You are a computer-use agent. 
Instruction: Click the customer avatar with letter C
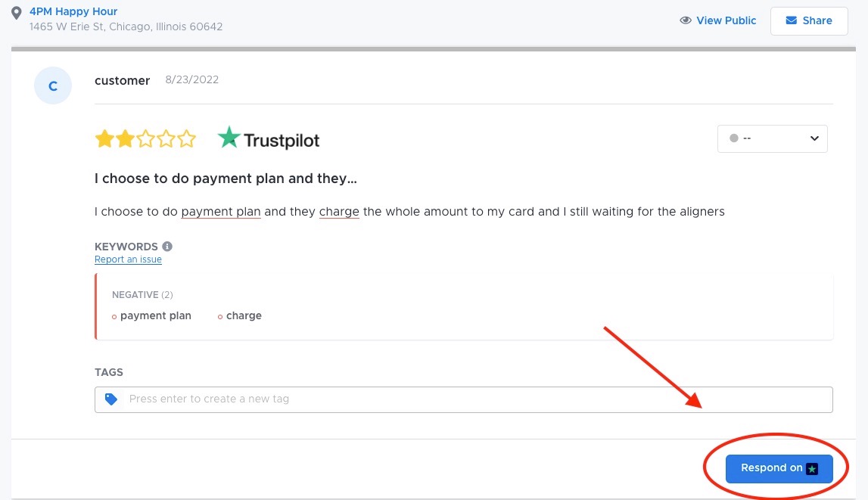pos(53,85)
